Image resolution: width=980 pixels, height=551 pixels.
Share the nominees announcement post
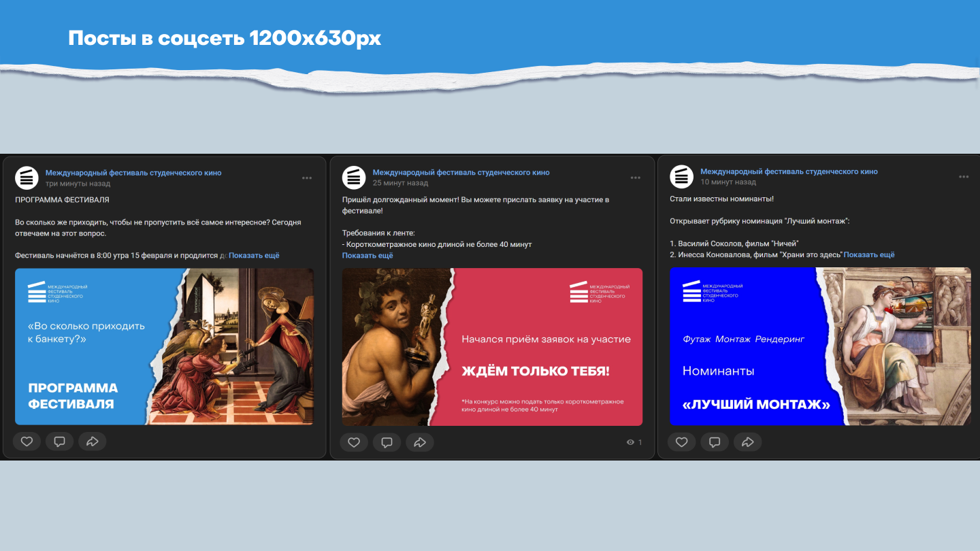point(747,442)
